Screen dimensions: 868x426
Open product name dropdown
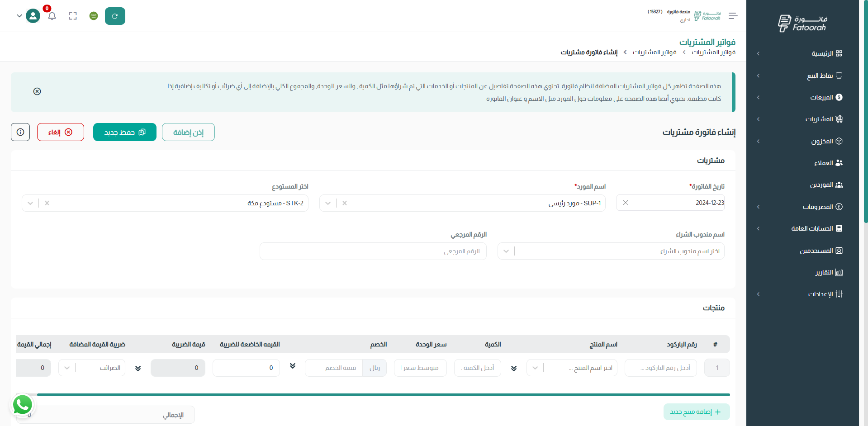[x=572, y=368]
